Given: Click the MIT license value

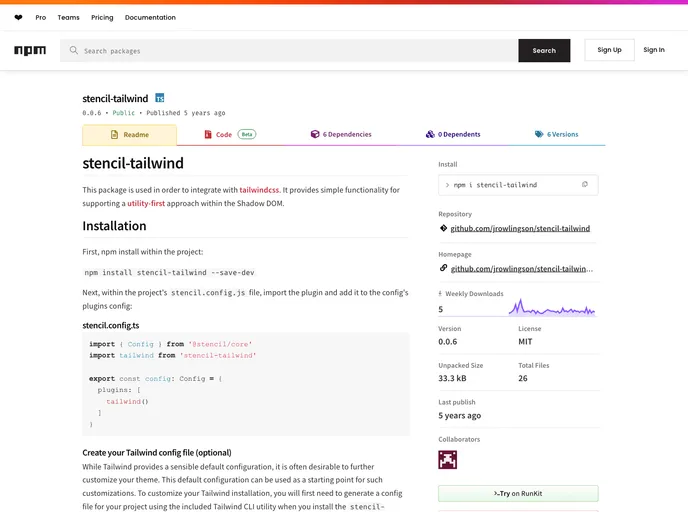Looking at the screenshot, I should click(525, 341).
